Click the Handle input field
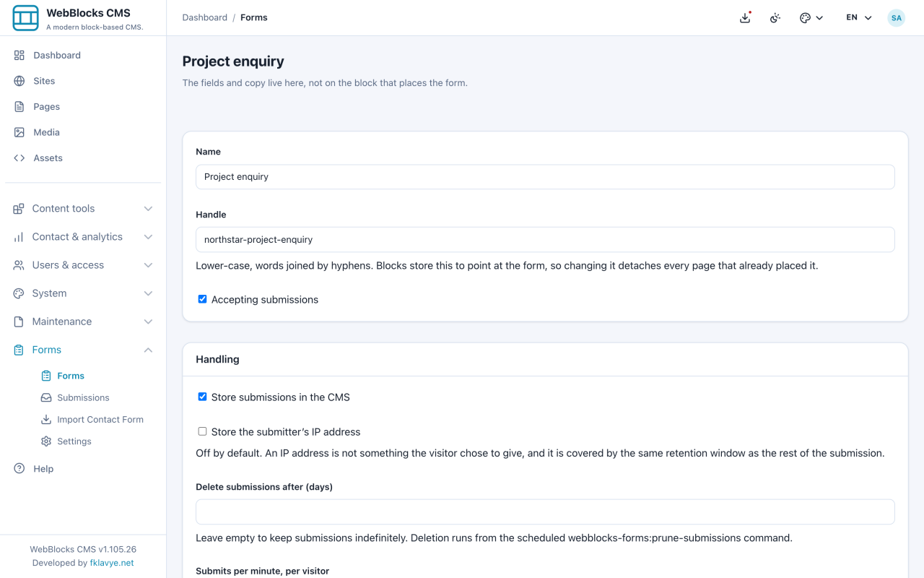The height and width of the screenshot is (578, 924). [545, 240]
